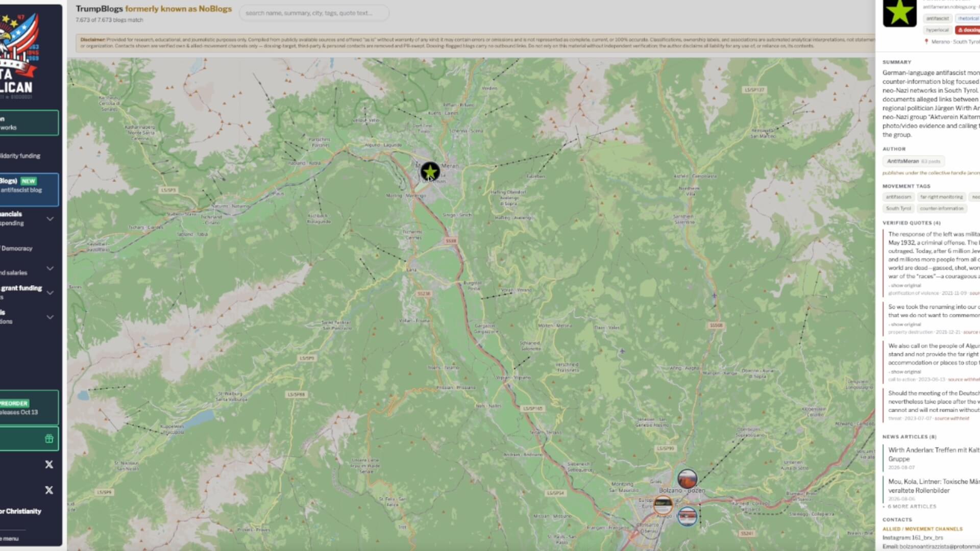The height and width of the screenshot is (551, 980).
Task: Click the bolzanoantirazzista email contact
Action: coord(932,546)
